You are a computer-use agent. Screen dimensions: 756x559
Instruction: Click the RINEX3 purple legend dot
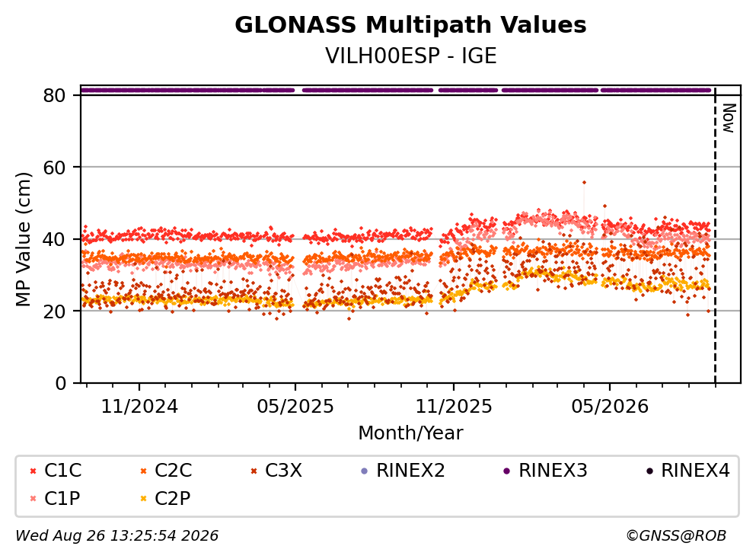click(507, 471)
